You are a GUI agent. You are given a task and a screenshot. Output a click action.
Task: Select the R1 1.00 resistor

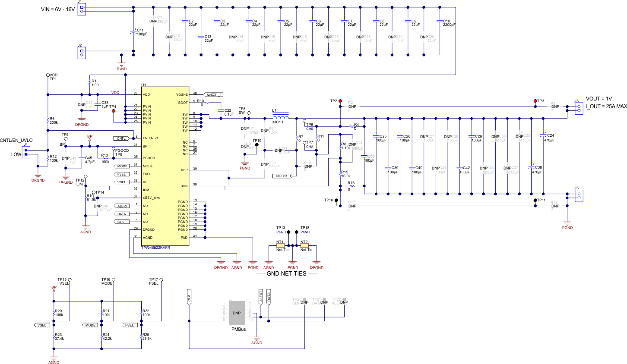[x=89, y=82]
